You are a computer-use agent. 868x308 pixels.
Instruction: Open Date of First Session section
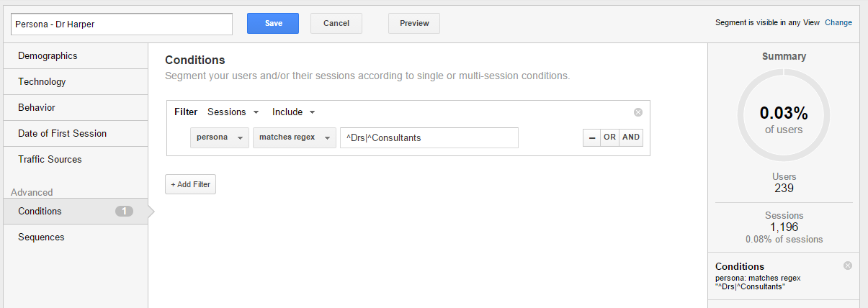click(x=62, y=134)
